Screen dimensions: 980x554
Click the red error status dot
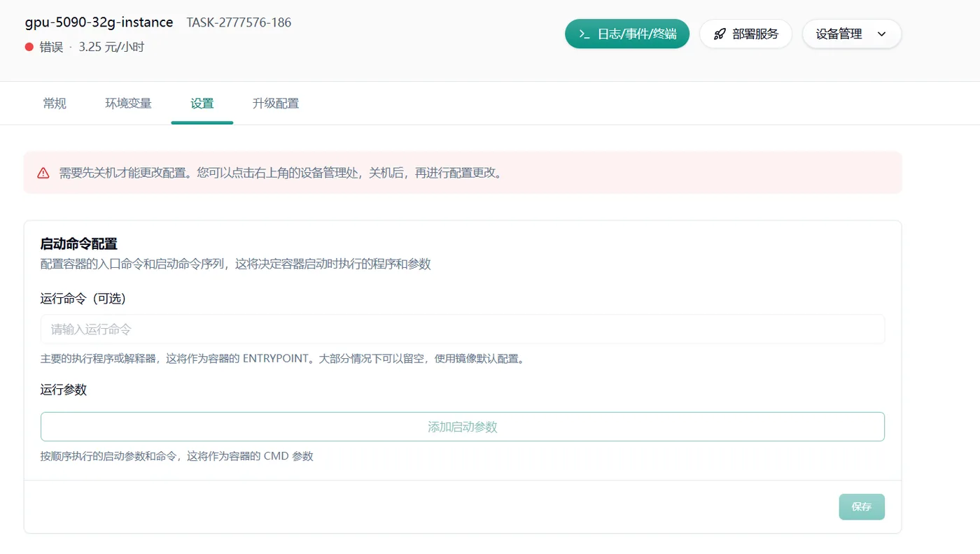click(x=29, y=47)
